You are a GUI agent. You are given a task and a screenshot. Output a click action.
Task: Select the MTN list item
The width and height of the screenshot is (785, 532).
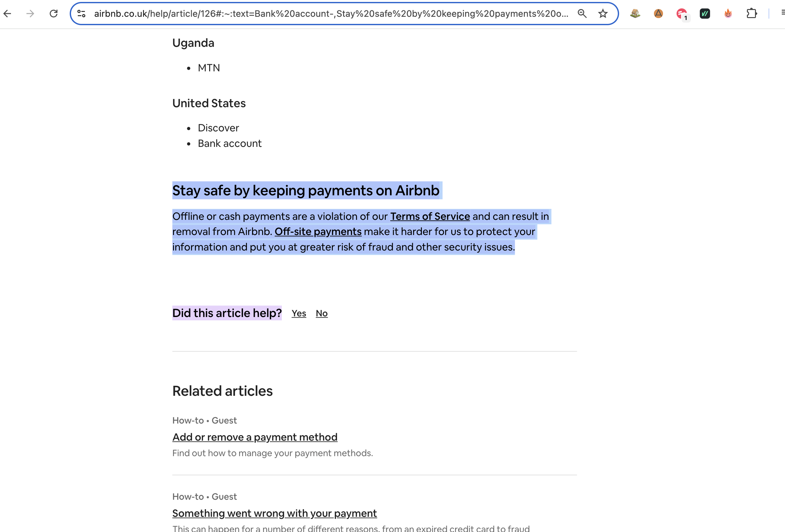(209, 68)
